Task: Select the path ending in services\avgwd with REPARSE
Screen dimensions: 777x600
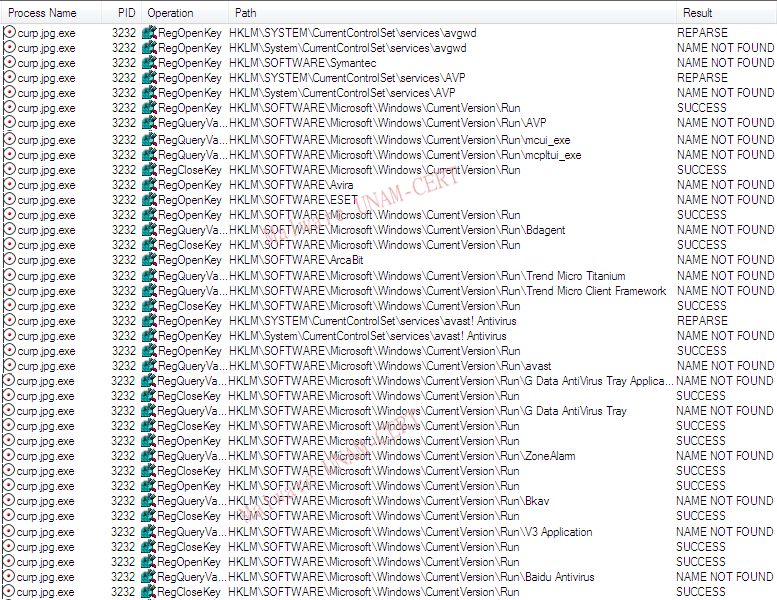Action: pos(352,33)
